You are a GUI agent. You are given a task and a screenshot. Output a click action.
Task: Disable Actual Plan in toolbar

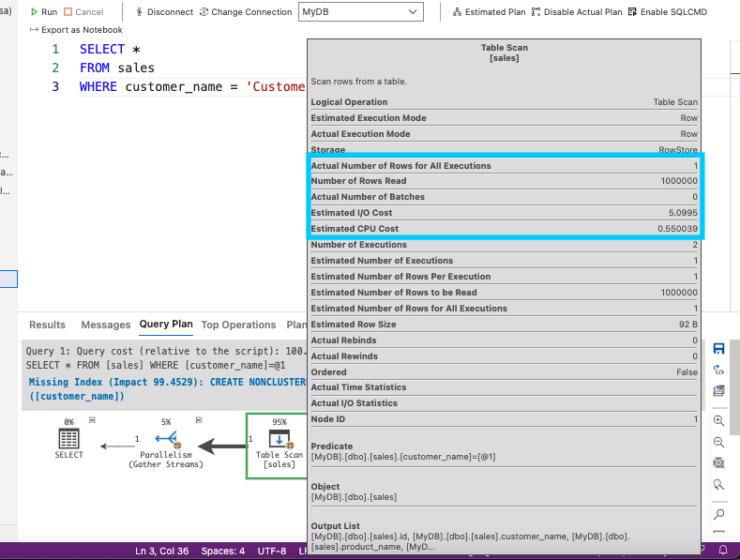coord(577,12)
